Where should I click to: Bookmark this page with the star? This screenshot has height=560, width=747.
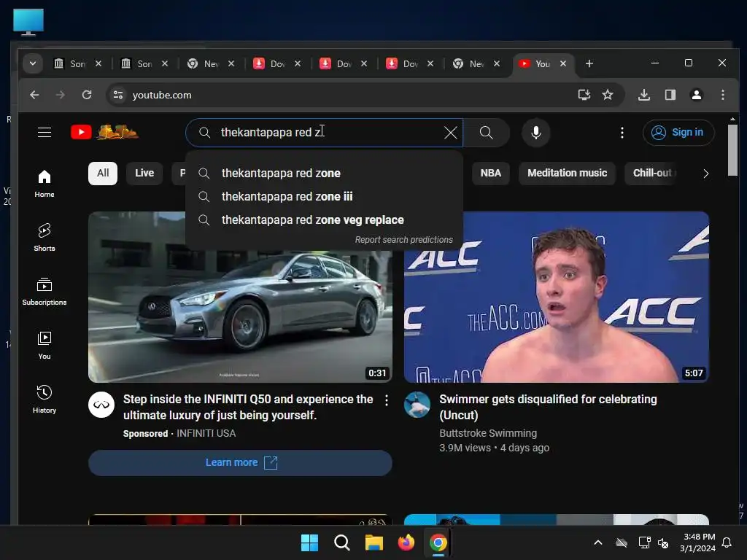[x=608, y=95]
